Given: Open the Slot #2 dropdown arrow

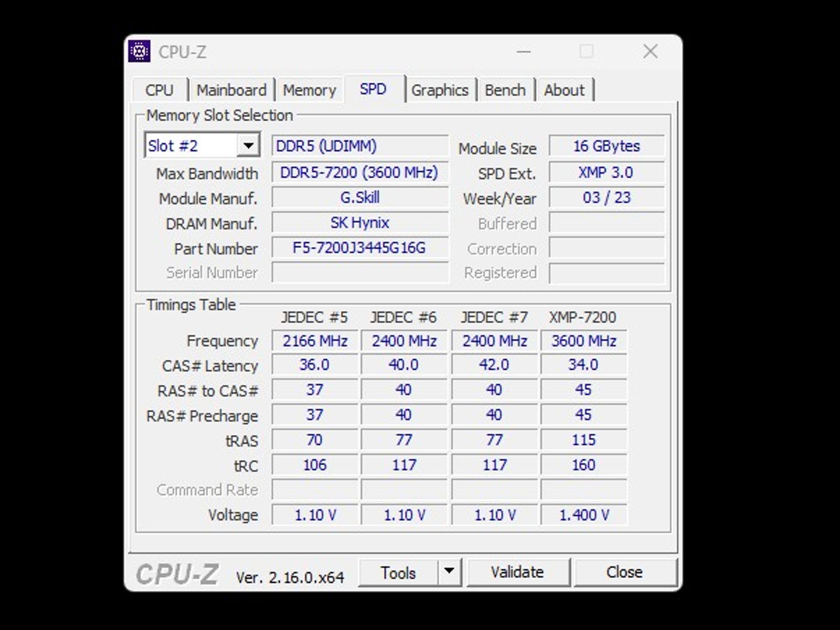Looking at the screenshot, I should [x=248, y=146].
